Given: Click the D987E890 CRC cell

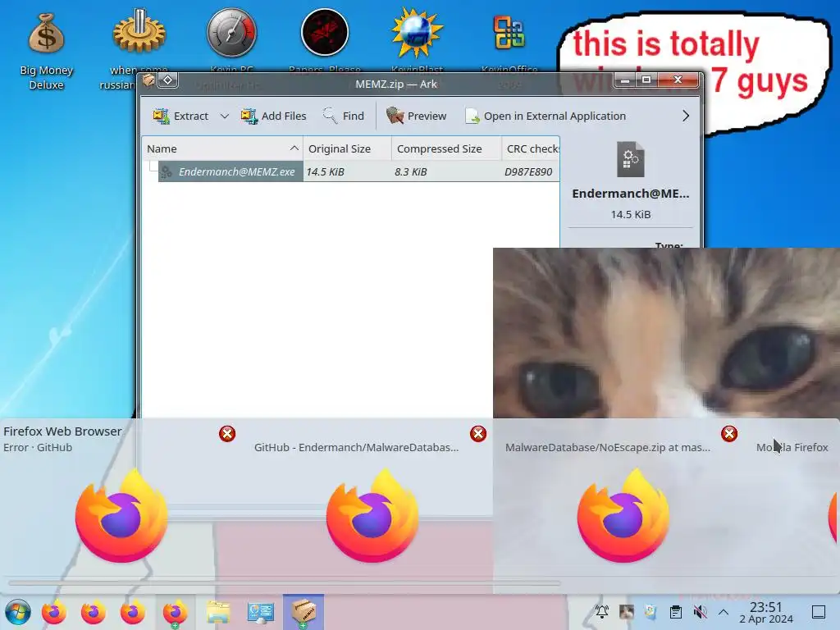Looking at the screenshot, I should 528,171.
